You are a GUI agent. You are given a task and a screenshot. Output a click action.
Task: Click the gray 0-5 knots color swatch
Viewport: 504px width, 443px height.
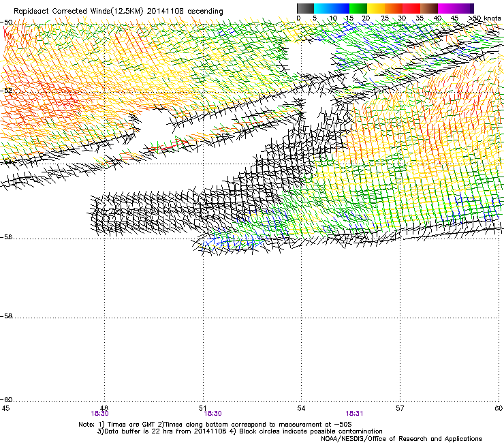tap(305, 8)
